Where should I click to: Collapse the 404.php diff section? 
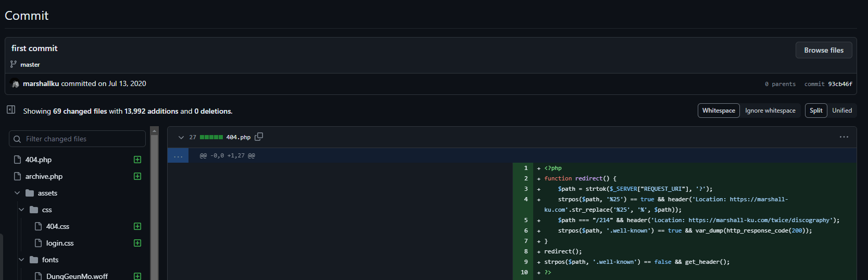tap(181, 137)
